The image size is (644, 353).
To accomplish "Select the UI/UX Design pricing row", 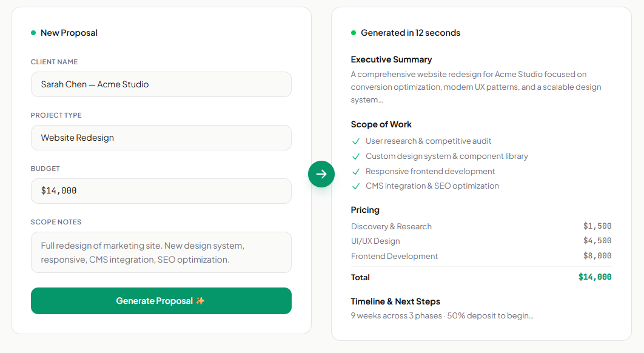I will [x=375, y=241].
